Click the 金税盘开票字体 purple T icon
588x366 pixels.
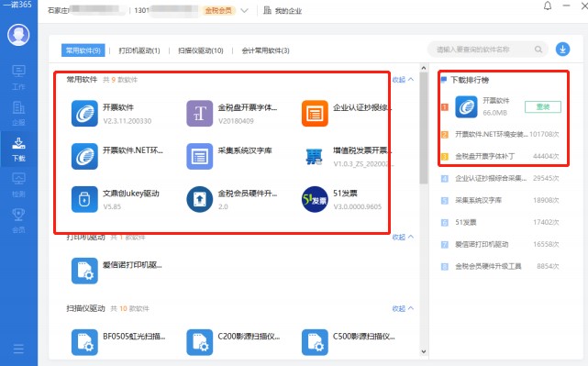(x=199, y=113)
